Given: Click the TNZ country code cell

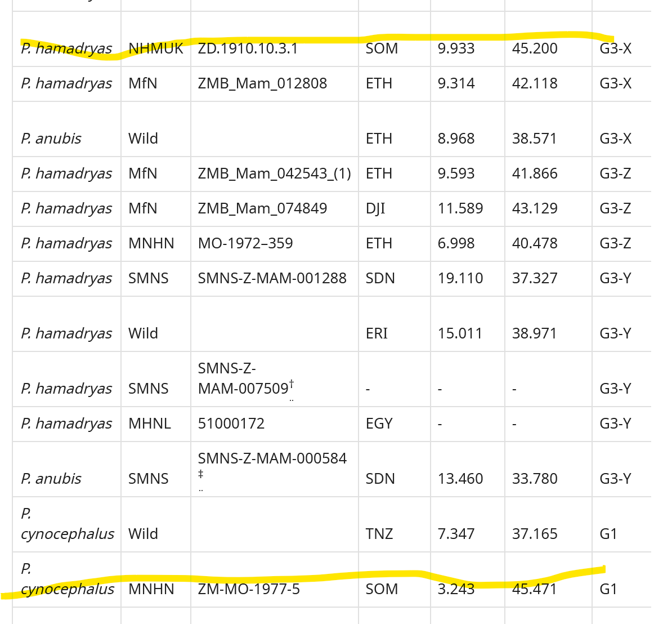Looking at the screenshot, I should tap(379, 534).
